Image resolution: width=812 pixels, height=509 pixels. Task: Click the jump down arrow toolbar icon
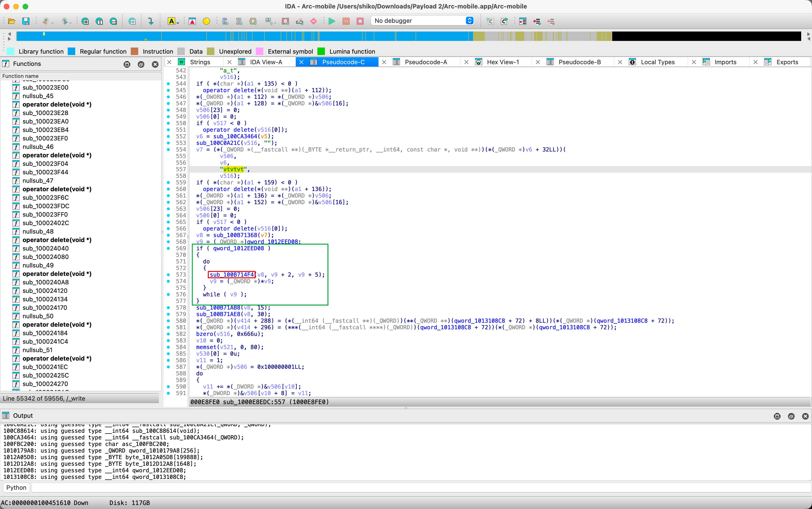(x=151, y=21)
